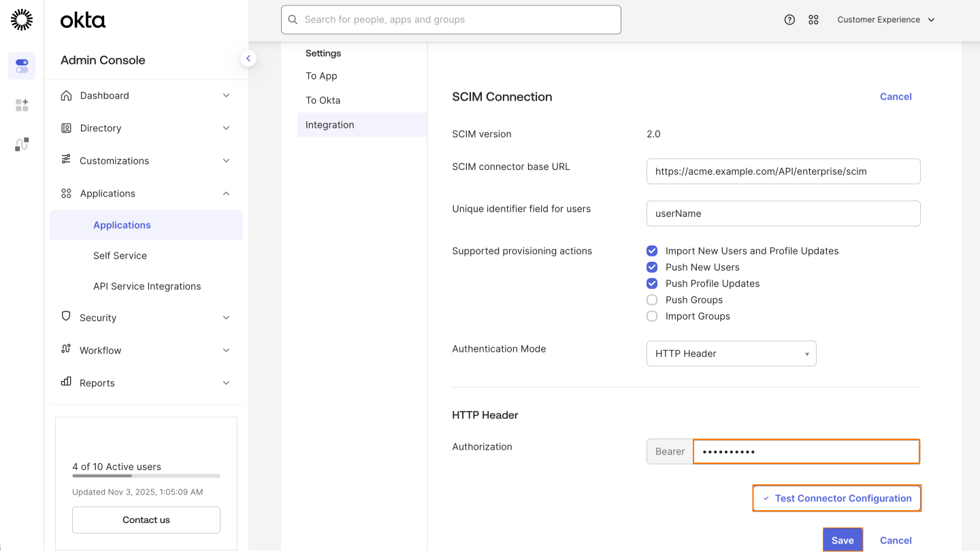Click the search magnifier icon in the search bar

[x=293, y=19]
